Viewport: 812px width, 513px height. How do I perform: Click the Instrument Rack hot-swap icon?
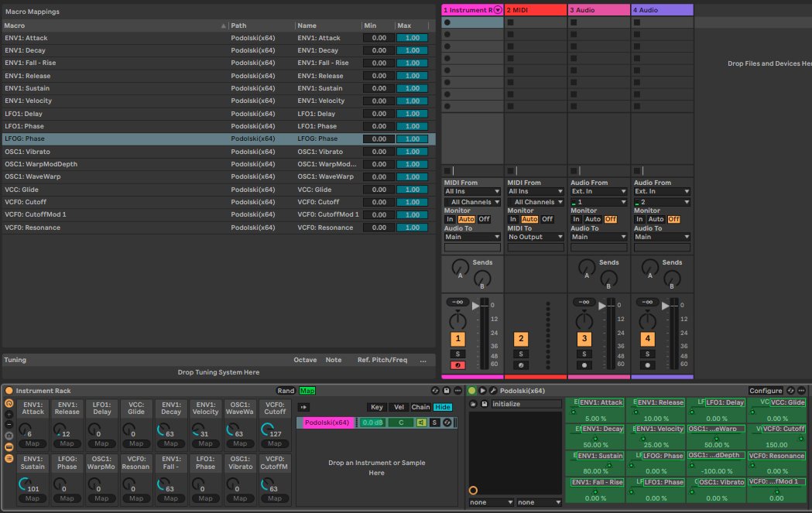click(x=435, y=391)
